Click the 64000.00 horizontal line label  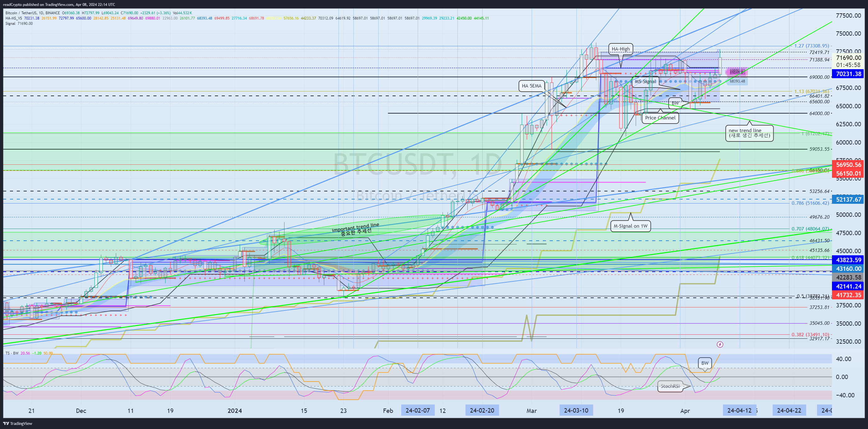pyautogui.click(x=819, y=114)
